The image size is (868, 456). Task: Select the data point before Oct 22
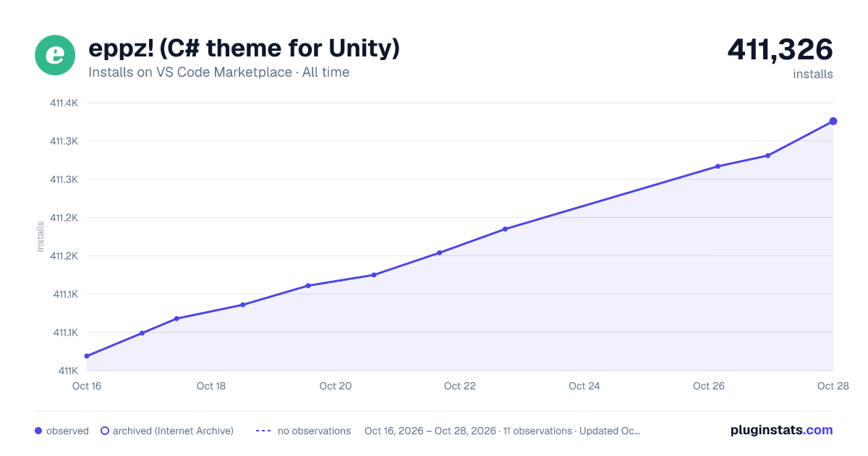[439, 253]
